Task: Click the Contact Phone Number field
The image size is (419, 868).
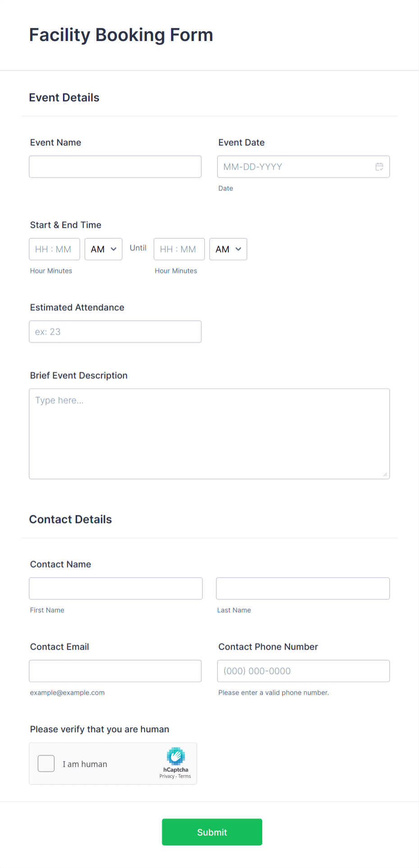Action: click(x=303, y=671)
